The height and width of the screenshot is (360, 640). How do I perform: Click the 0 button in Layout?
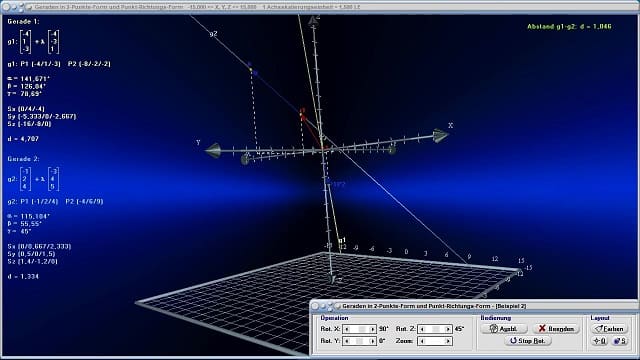tap(599, 340)
